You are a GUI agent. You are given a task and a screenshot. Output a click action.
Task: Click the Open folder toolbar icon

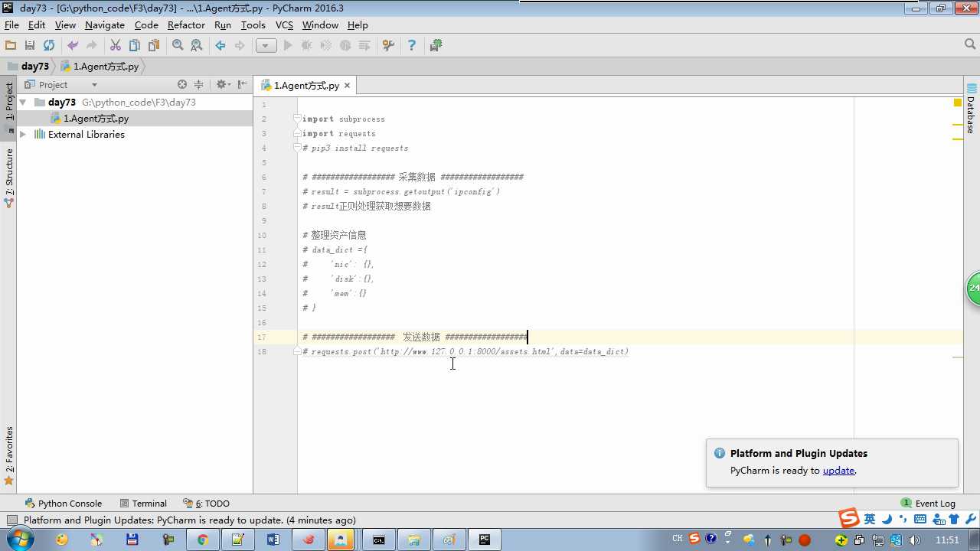(x=11, y=46)
